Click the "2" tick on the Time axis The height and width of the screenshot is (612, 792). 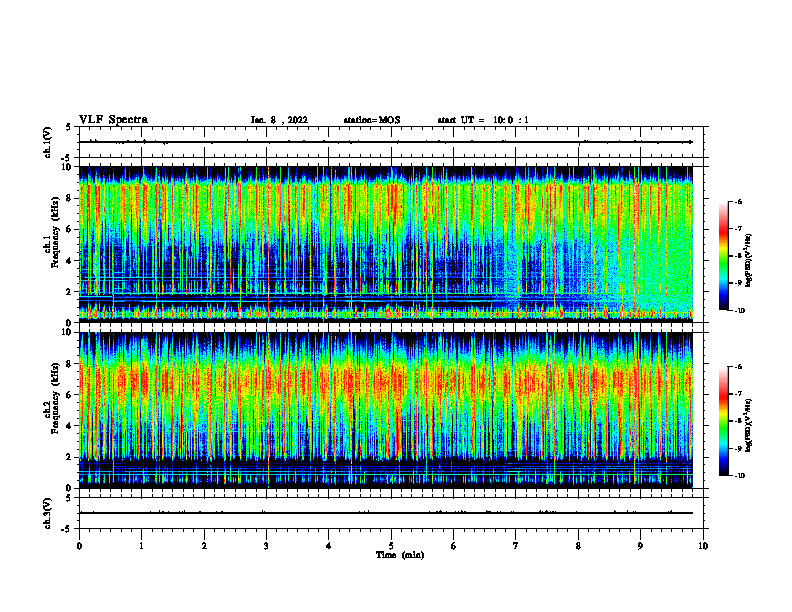coord(204,546)
